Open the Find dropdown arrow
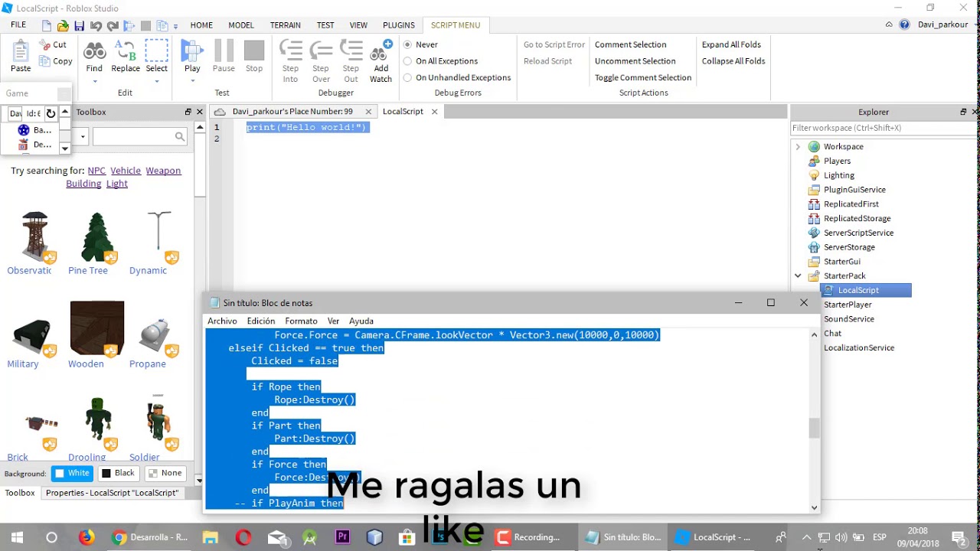Image resolution: width=980 pixels, height=551 pixels. [94, 80]
